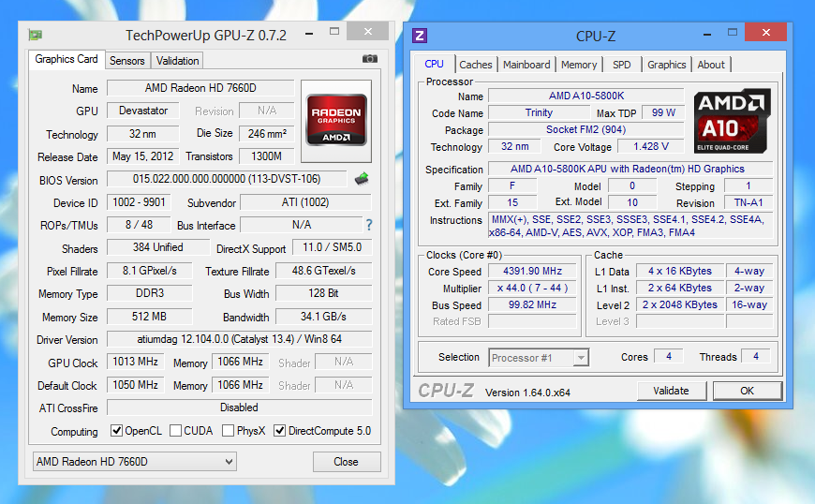This screenshot has width=815, height=504.
Task: Click the GPU-Z screenshot camera icon
Action: 369,59
